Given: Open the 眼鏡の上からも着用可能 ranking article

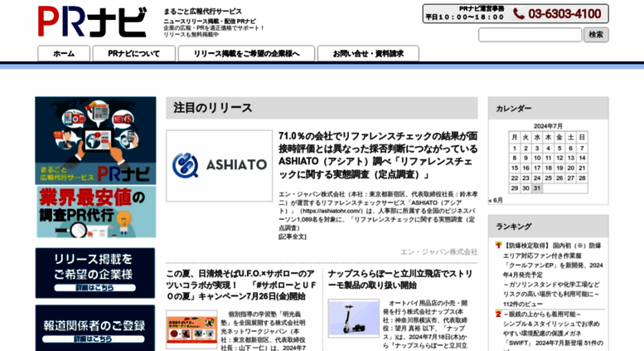Looking at the screenshot, I should coord(553,329).
